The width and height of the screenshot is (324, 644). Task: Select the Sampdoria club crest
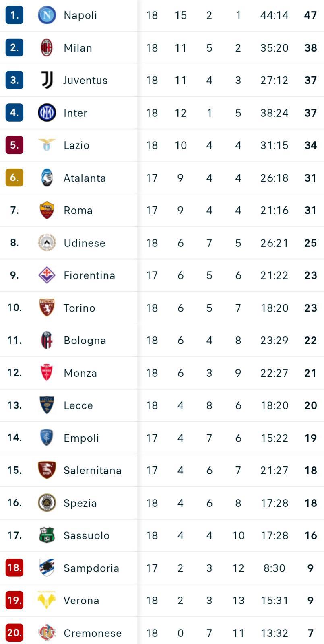click(47, 568)
